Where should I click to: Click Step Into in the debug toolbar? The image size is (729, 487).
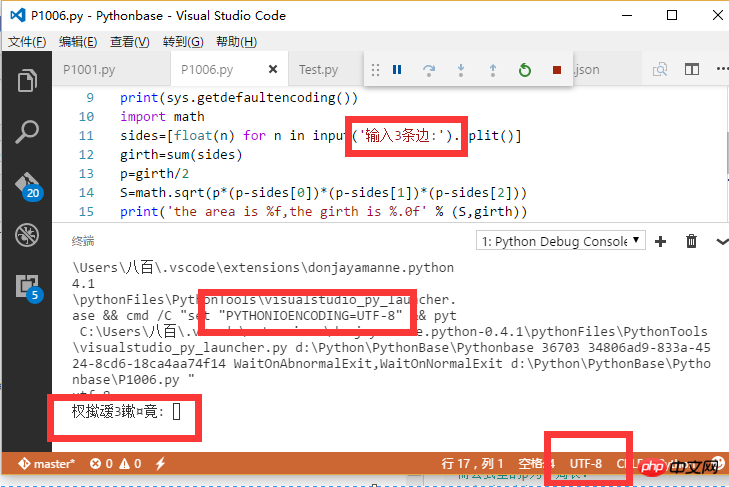click(461, 70)
